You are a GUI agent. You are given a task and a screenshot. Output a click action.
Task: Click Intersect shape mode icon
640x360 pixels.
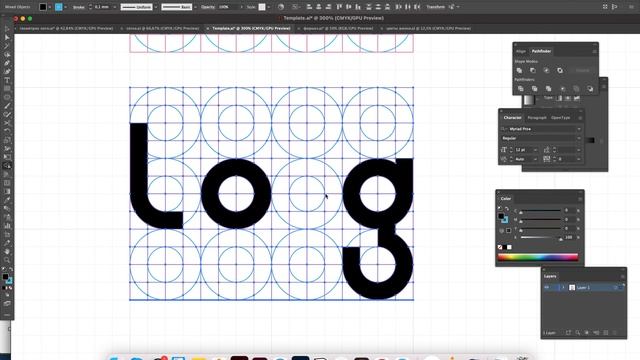click(546, 71)
